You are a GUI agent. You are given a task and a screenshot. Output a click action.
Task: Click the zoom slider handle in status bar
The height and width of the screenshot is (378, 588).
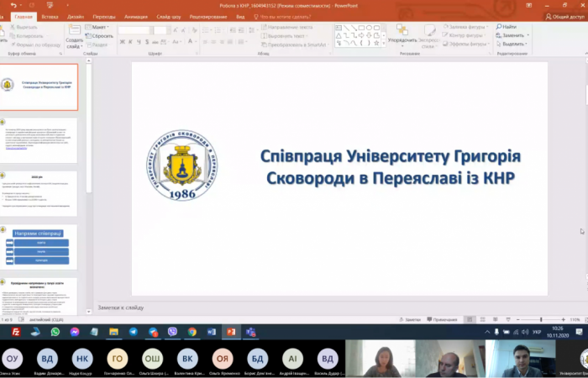[541, 319]
